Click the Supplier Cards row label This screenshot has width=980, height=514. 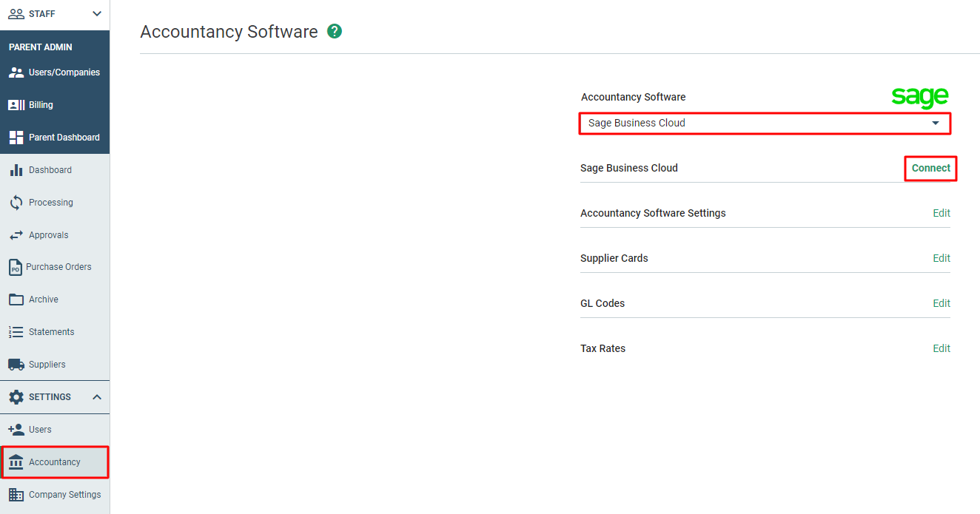coord(614,258)
